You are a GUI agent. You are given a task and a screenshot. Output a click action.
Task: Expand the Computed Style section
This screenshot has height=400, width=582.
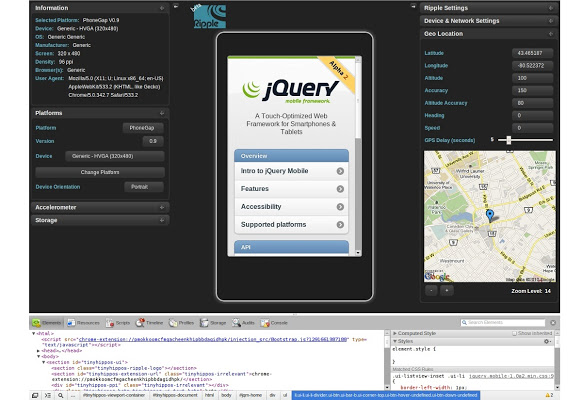(395, 333)
